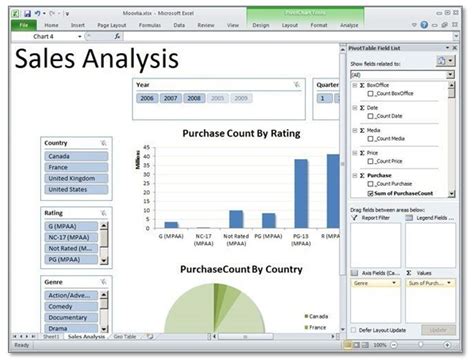Open the Review ribbon tab

(206, 25)
